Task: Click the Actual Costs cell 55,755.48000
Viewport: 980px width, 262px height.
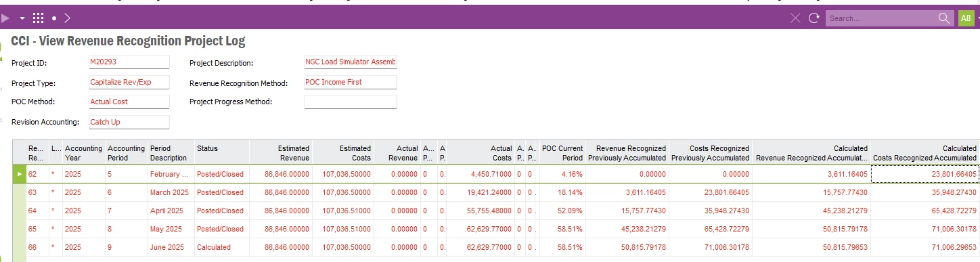Action: pos(481,211)
